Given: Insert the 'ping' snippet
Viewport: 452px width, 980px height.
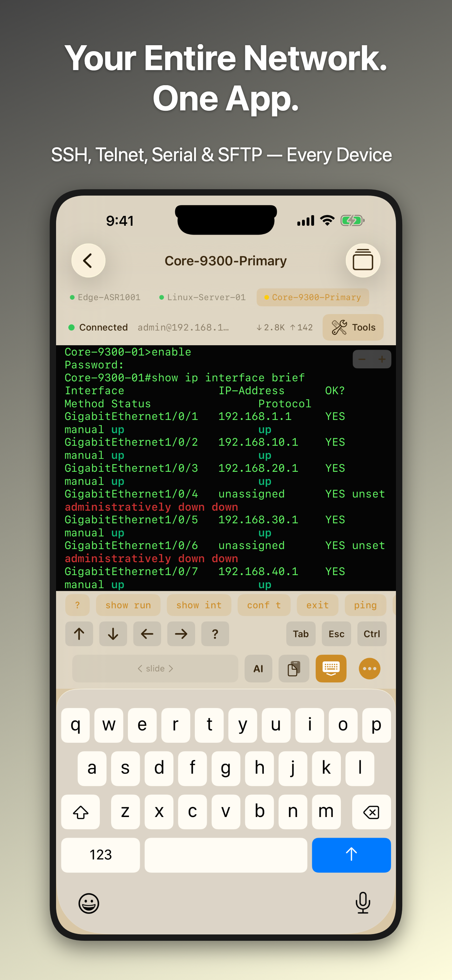Looking at the screenshot, I should click(365, 605).
